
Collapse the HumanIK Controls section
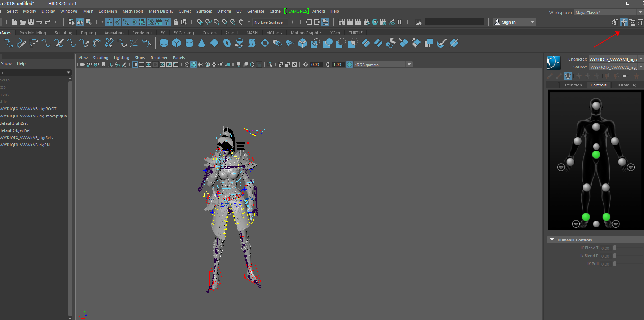coord(552,240)
